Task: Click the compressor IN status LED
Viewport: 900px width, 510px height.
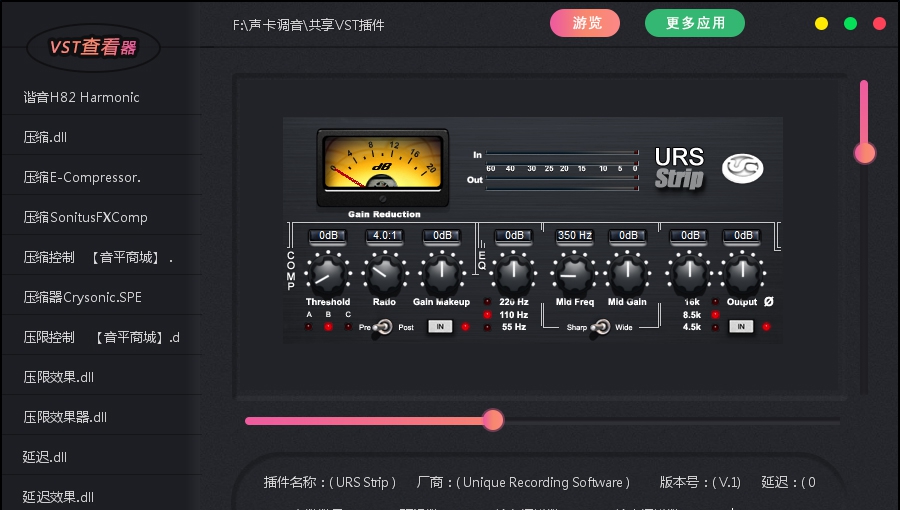Action: click(465, 327)
